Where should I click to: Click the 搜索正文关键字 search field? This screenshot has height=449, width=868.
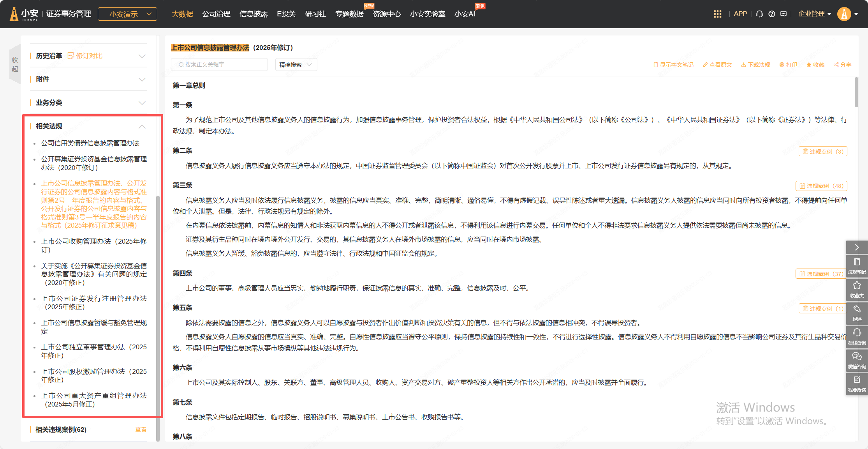(219, 65)
